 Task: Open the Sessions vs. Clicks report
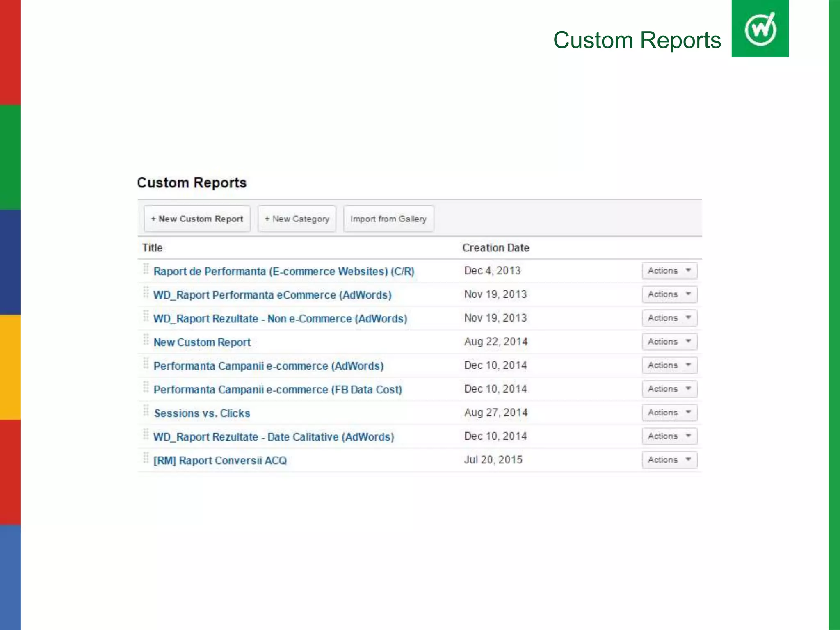[202, 413]
